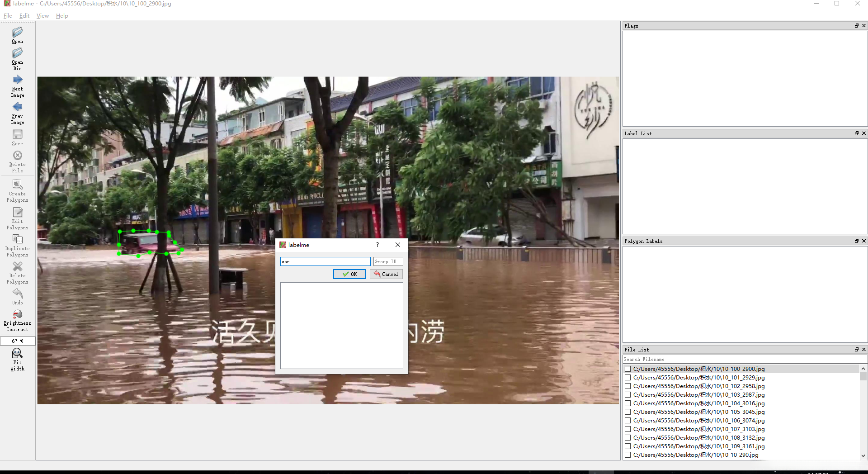This screenshot has width=868, height=474.
Task: Select Edit Polygons tool
Action: point(17,218)
